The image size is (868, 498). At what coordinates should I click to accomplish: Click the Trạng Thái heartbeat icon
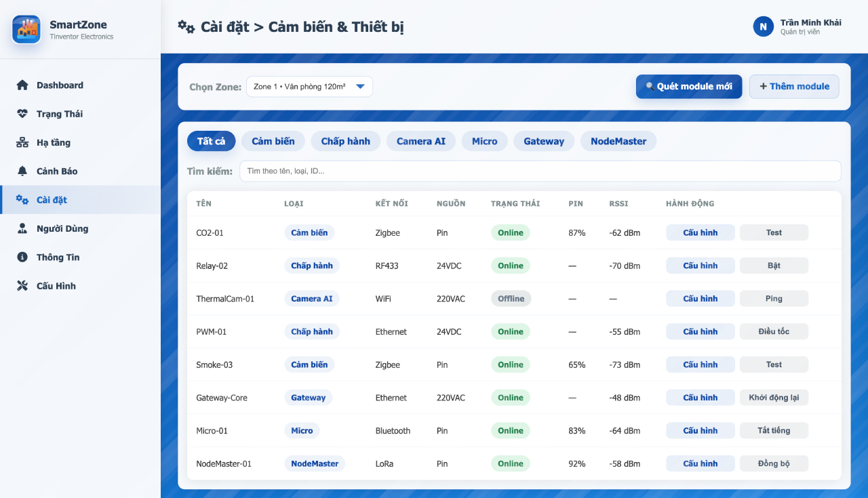(x=22, y=114)
